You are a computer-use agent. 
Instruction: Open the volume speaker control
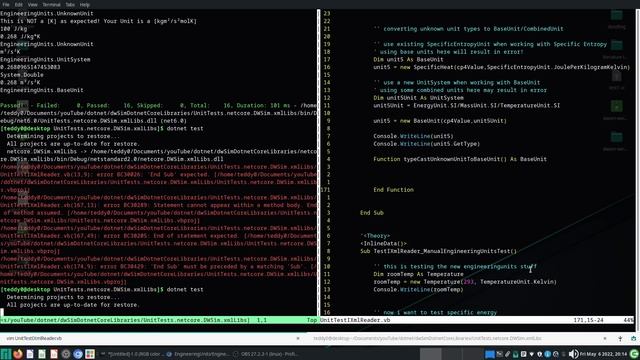pyautogui.click(x=573, y=354)
